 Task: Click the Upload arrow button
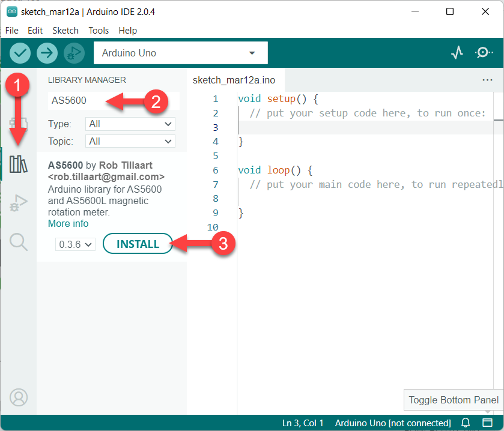[47, 53]
